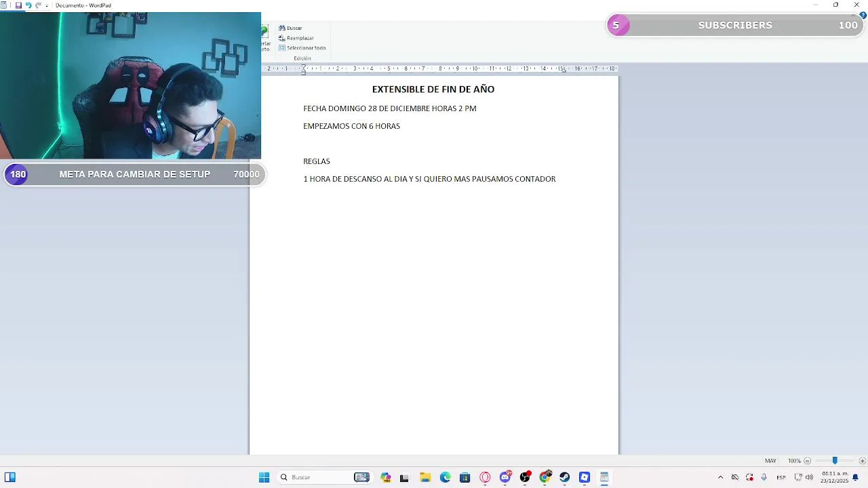Screen dimensions: 868x488
Task: Click the zoom slider thumb
Action: [x=835, y=461]
